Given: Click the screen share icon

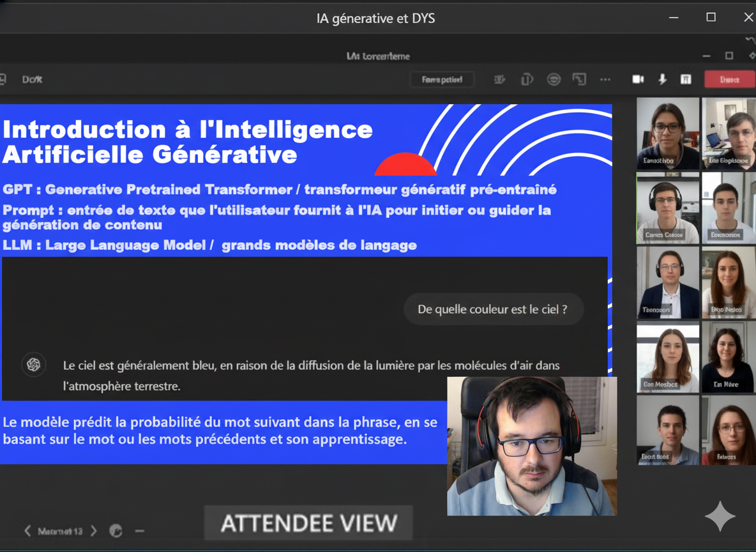Looking at the screenshot, I should (580, 79).
